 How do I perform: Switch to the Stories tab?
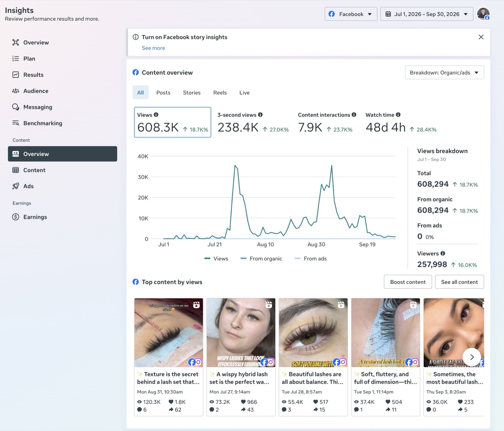(192, 93)
